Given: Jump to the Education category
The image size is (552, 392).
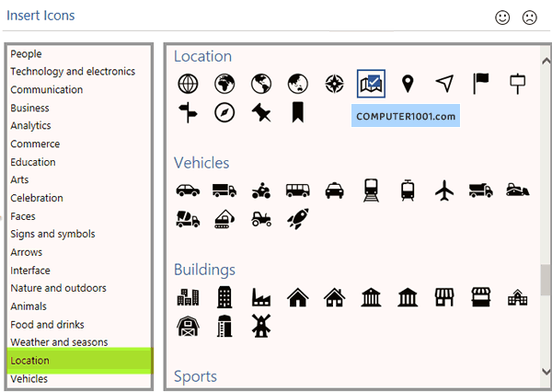Looking at the screenshot, I should coord(33,162).
